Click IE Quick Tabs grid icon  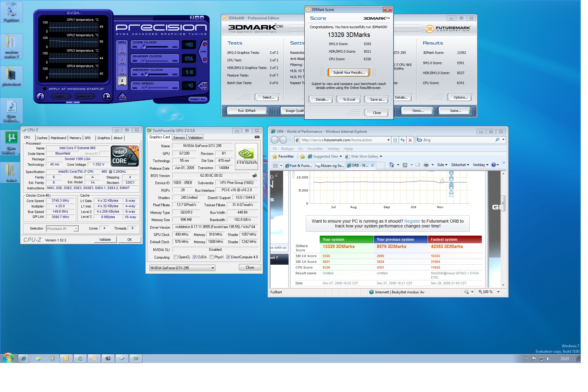[x=275, y=165]
